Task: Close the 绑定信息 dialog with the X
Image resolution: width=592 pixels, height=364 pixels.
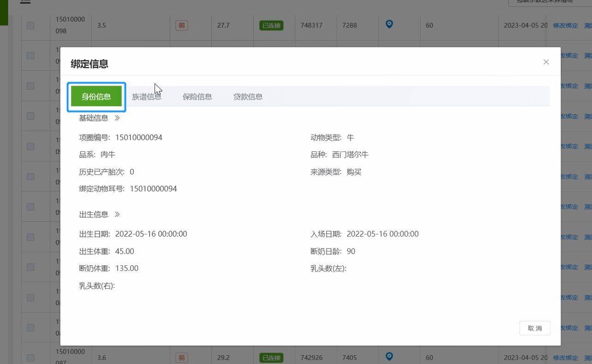Action: [546, 62]
